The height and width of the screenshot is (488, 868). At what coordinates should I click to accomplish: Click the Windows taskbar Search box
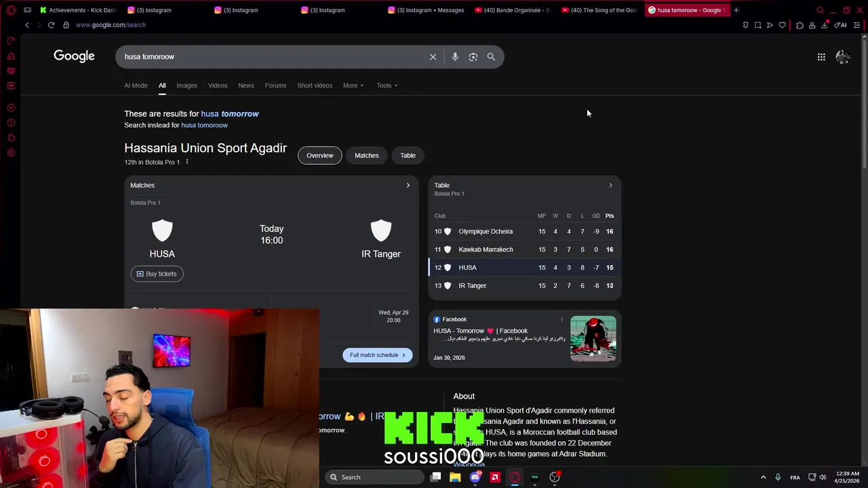coord(374,477)
